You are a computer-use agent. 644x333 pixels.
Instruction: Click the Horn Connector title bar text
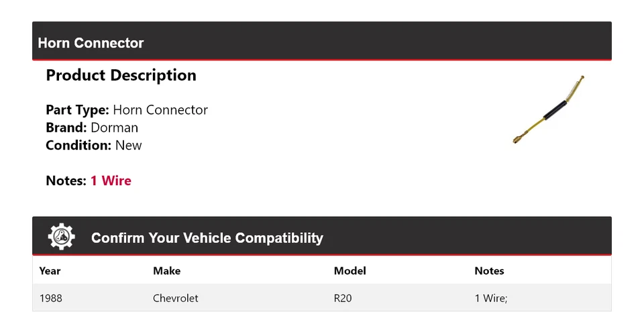[91, 43]
